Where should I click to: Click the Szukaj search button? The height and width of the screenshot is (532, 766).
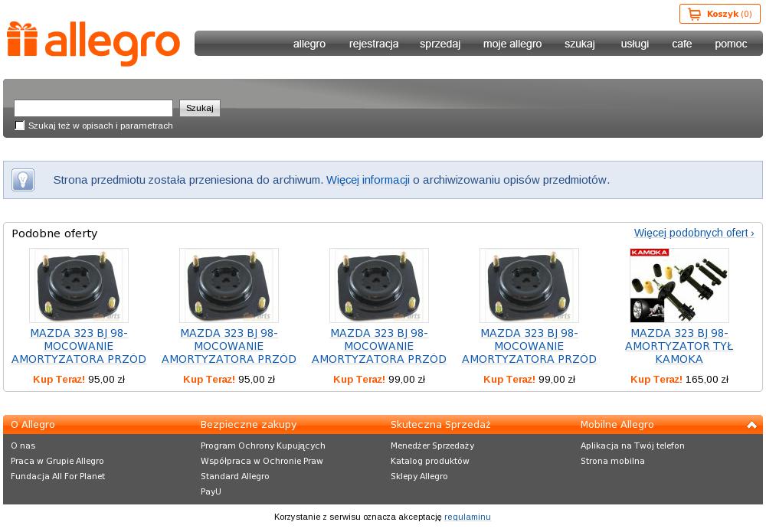[200, 108]
